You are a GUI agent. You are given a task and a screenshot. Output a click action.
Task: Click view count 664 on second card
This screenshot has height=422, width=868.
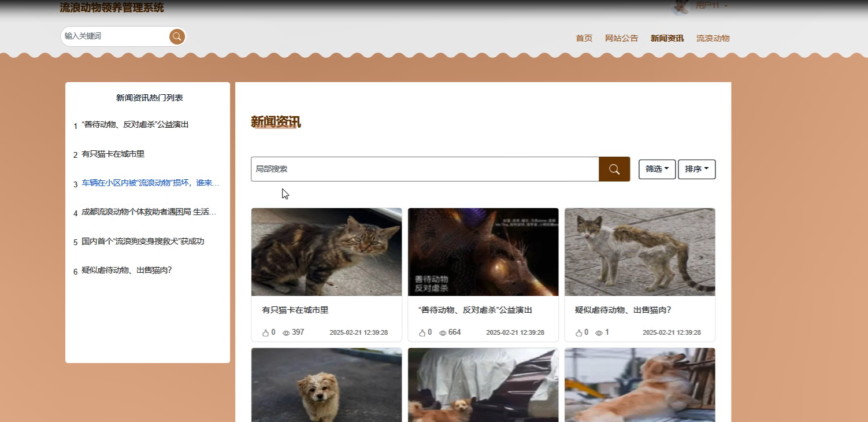(455, 332)
